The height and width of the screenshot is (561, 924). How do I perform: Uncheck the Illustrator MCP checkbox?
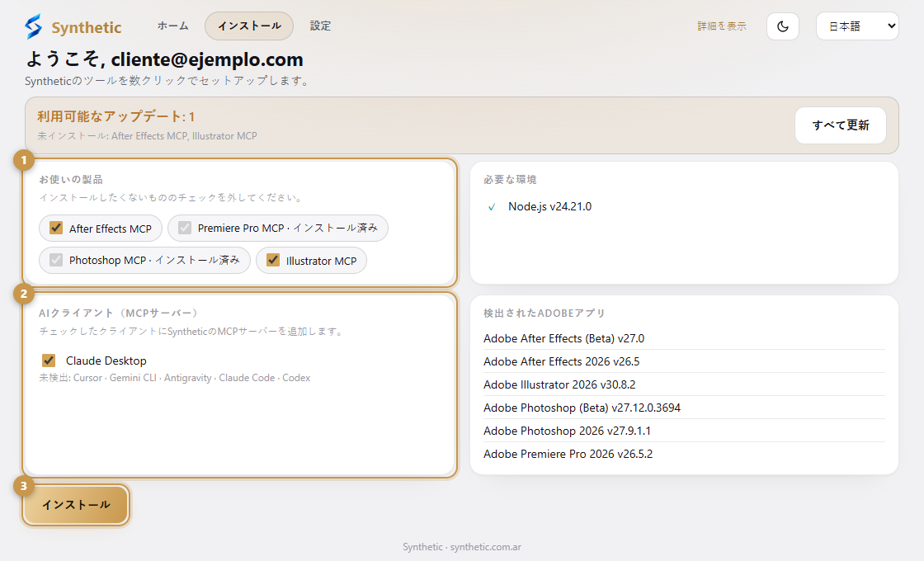point(273,260)
